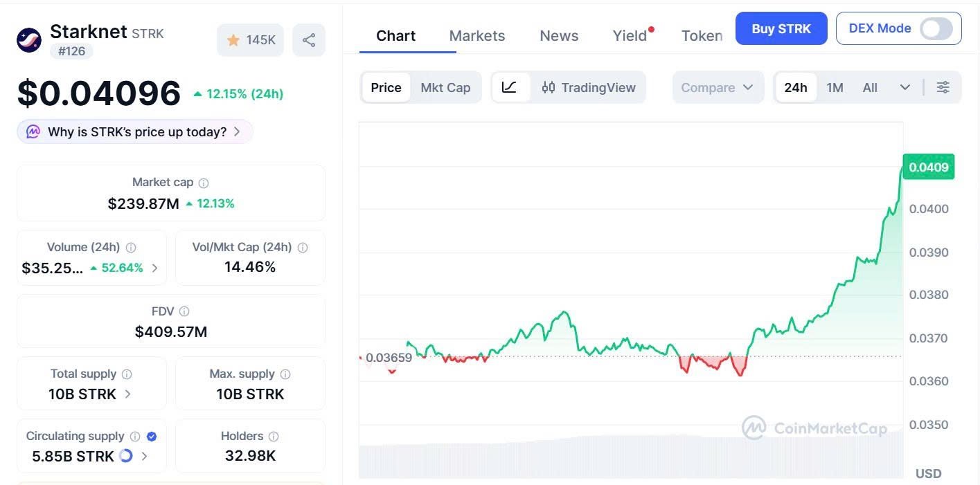This screenshot has height=485, width=980.
Task: Click the star watchlist icon
Action: [233, 40]
